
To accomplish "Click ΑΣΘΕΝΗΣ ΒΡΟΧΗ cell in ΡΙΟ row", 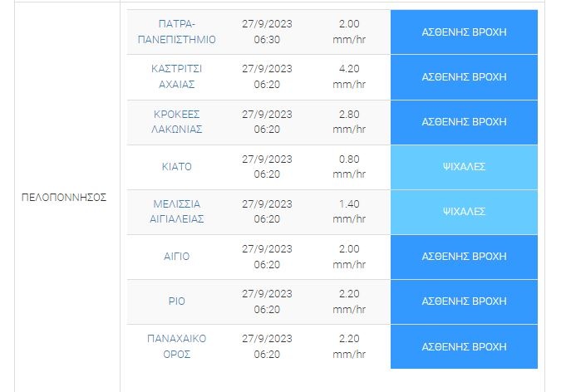I will pos(464,301).
